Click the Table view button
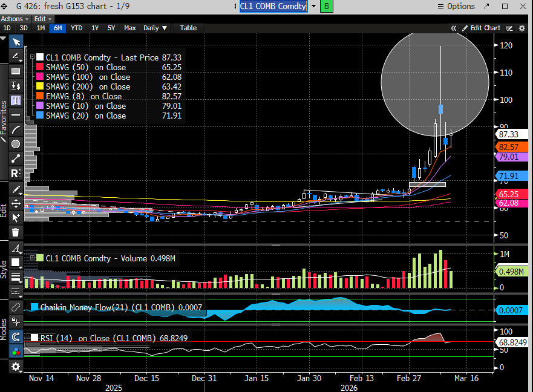Image resolution: width=533 pixels, height=392 pixels. coord(188,28)
